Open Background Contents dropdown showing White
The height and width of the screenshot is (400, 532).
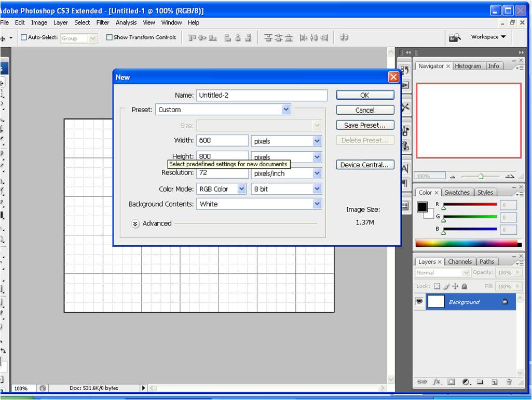(x=259, y=204)
